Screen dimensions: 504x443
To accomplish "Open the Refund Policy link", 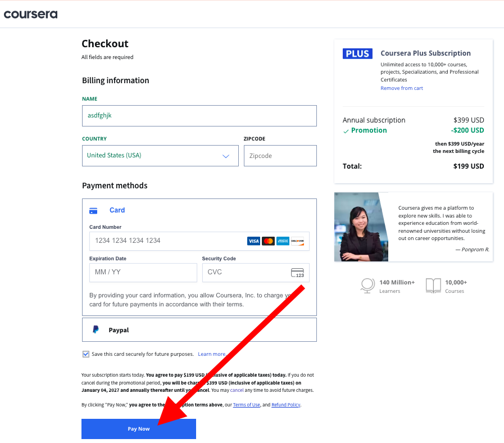I will coord(286,405).
